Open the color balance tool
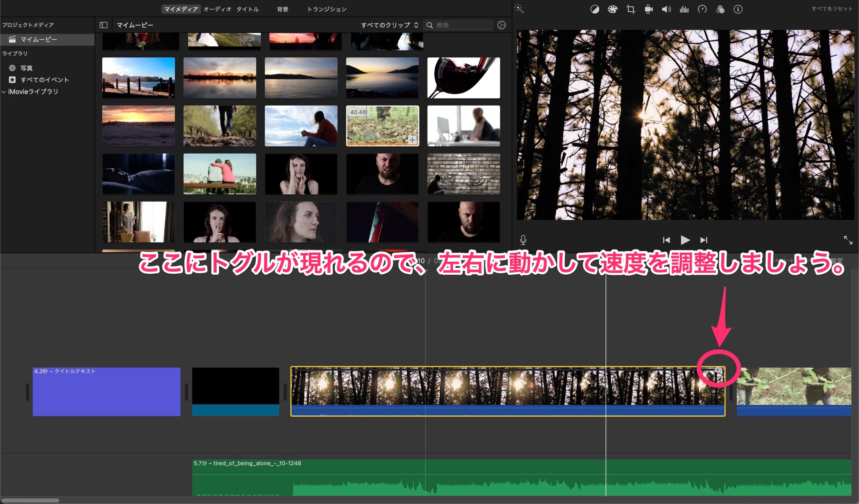 click(595, 9)
